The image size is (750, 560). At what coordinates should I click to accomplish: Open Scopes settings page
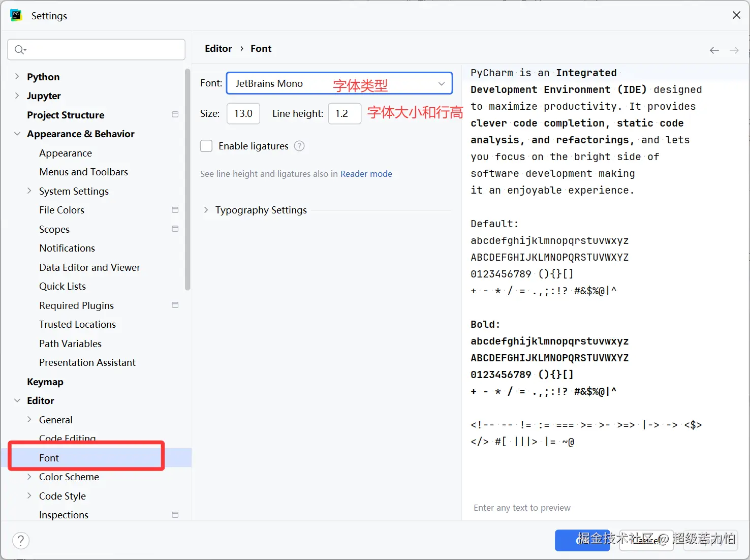54,229
